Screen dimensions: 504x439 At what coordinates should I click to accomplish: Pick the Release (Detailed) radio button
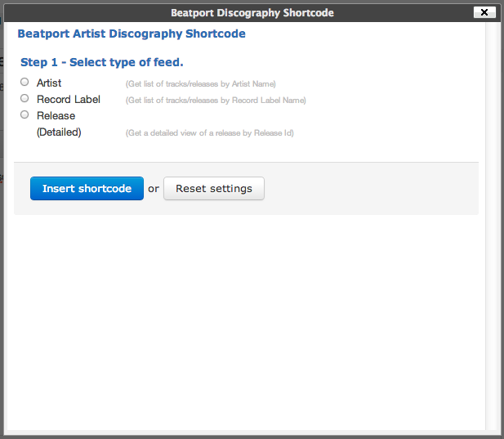[x=25, y=114]
